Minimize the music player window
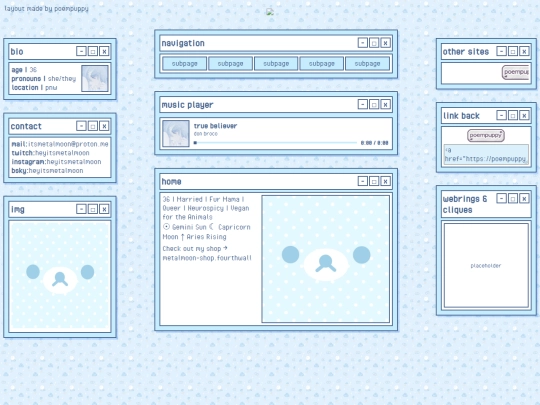The width and height of the screenshot is (540, 405). pos(363,104)
